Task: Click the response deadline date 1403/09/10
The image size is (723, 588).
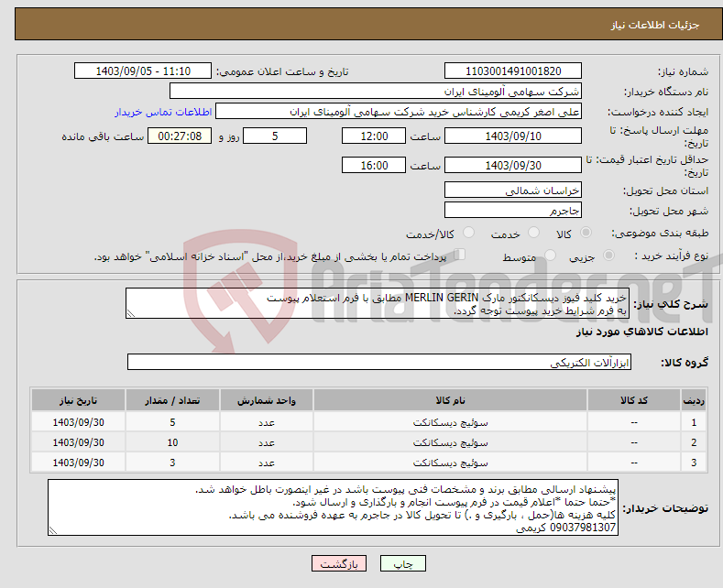Action: tap(513, 136)
